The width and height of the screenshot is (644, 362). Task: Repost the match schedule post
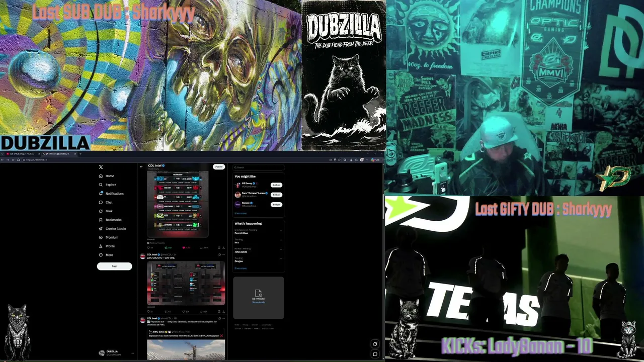click(x=168, y=247)
